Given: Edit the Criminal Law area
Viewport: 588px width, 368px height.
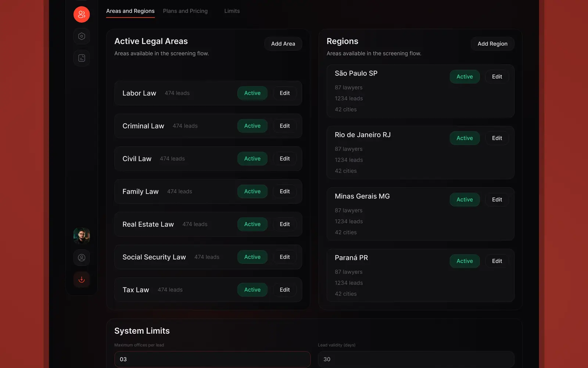Looking at the screenshot, I should [285, 126].
